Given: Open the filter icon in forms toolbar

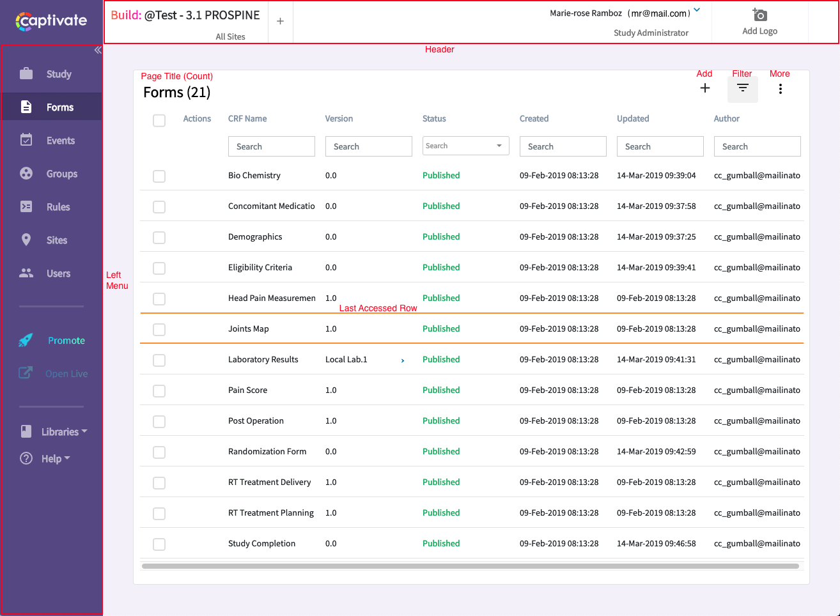Looking at the screenshot, I should [x=742, y=89].
